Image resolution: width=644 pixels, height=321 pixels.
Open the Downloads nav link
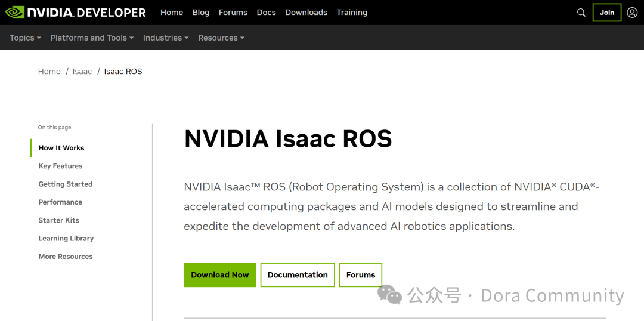point(306,13)
